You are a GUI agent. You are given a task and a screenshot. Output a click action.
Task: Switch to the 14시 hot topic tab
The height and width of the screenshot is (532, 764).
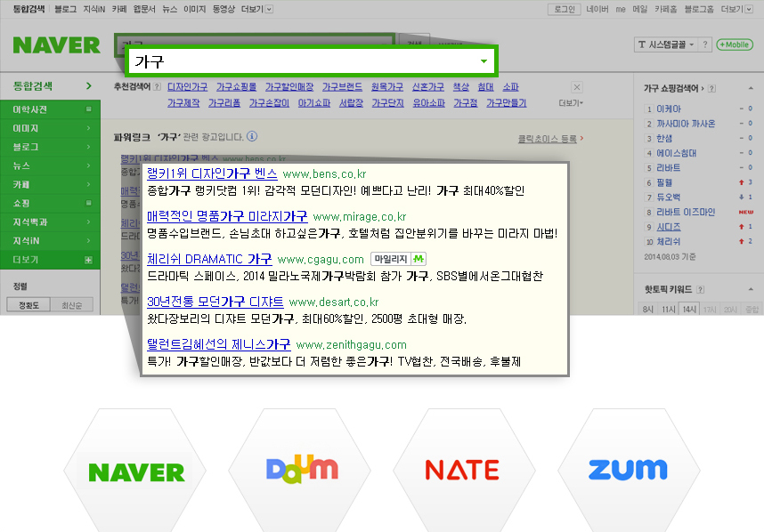pyautogui.click(x=689, y=309)
